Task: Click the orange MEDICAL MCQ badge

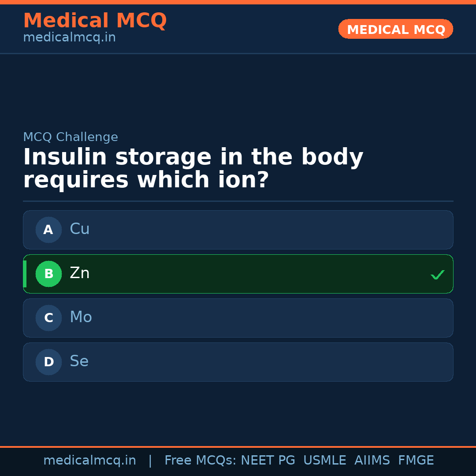Action: tap(396, 30)
